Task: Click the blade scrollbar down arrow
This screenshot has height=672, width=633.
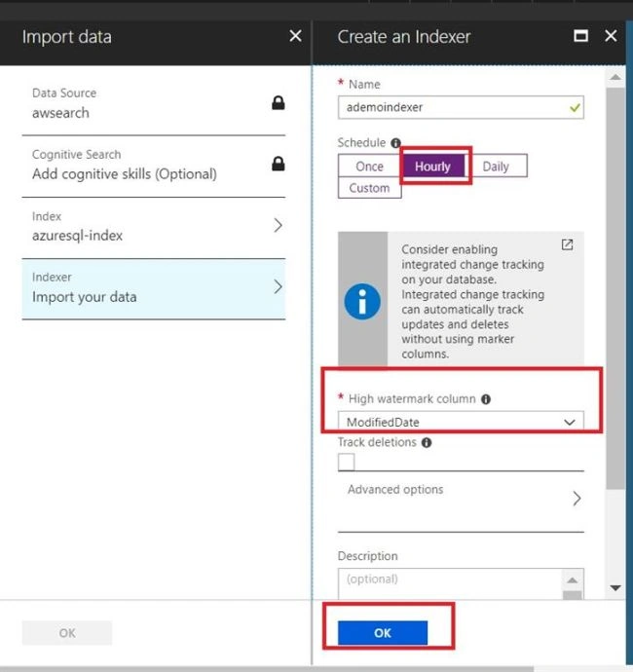Action: (x=615, y=587)
